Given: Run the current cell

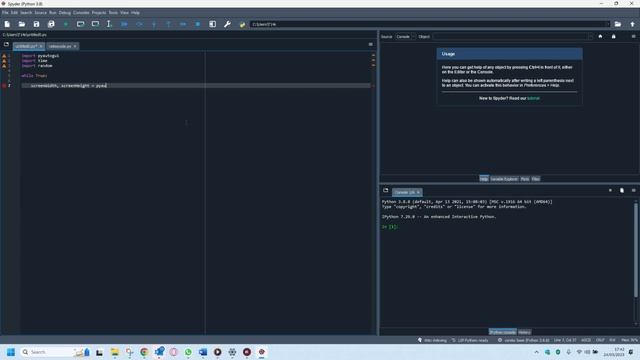Looking at the screenshot, I should [x=80, y=24].
